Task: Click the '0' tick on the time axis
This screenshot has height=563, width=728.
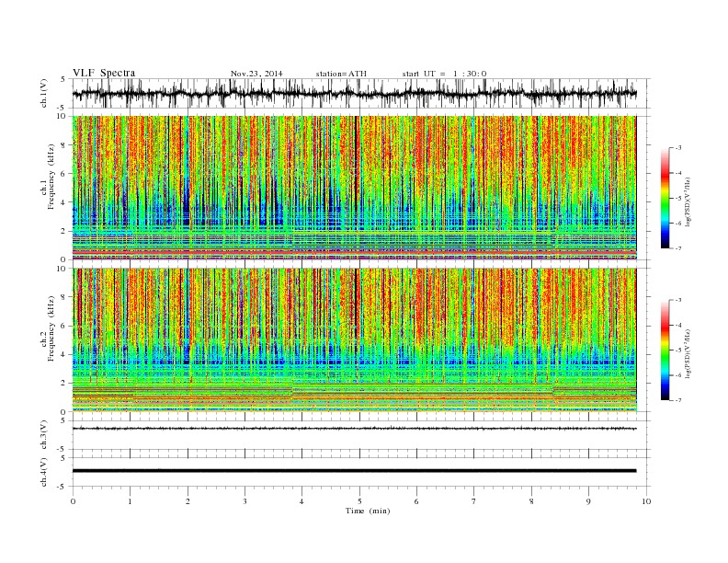Action: click(x=73, y=501)
